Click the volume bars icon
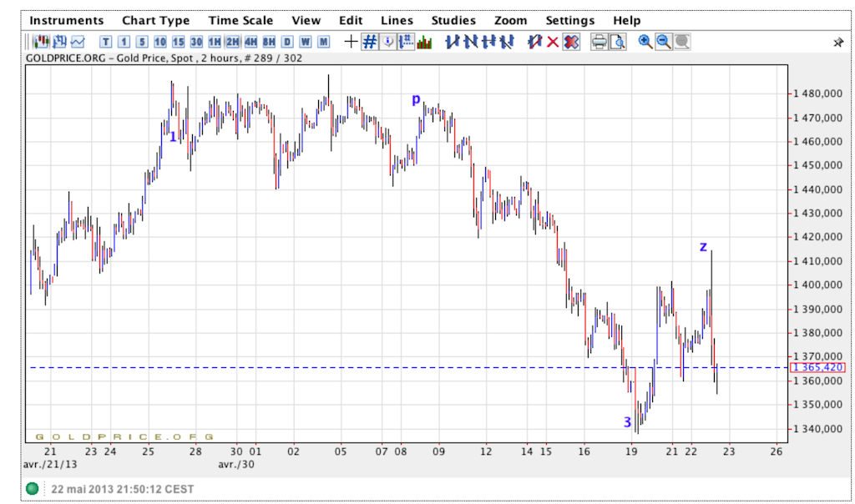 pyautogui.click(x=425, y=42)
